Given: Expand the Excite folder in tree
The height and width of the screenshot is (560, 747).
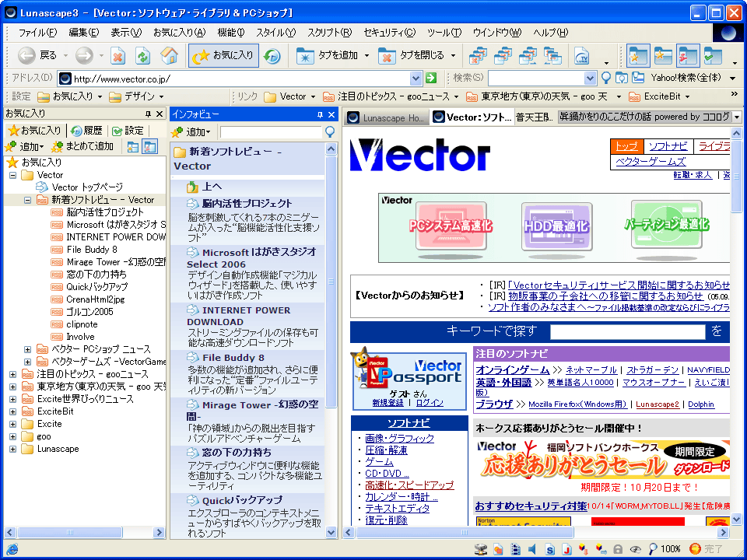Looking at the screenshot, I should (x=13, y=424).
